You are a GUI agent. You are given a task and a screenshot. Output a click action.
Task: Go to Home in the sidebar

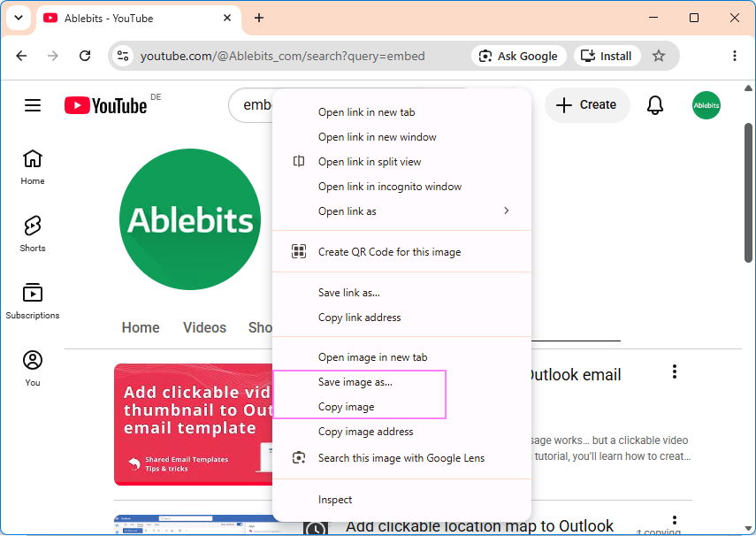[x=33, y=167]
